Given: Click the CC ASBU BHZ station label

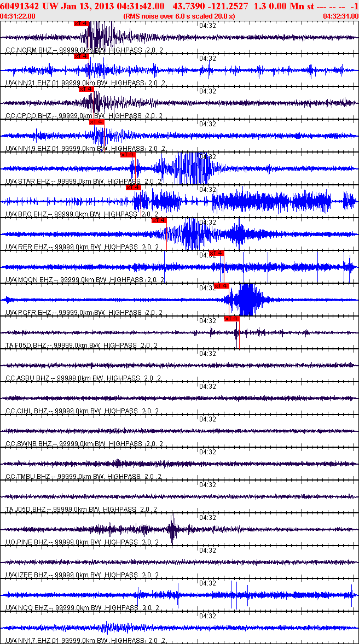Looking at the screenshot, I should pos(83,378).
